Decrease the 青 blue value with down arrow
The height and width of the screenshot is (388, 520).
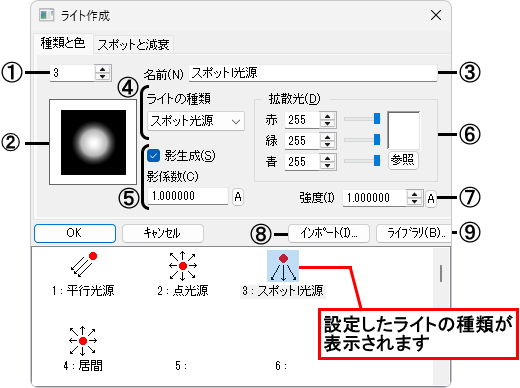click(x=328, y=166)
